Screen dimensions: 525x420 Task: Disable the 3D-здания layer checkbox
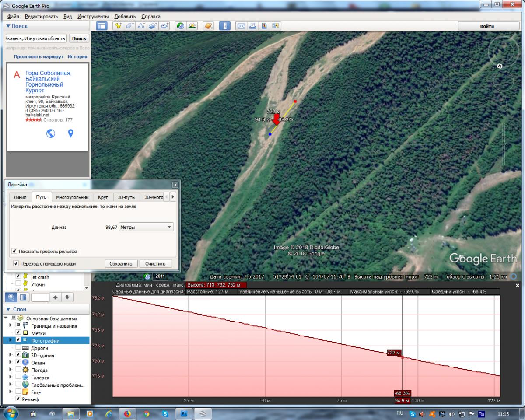tap(18, 355)
